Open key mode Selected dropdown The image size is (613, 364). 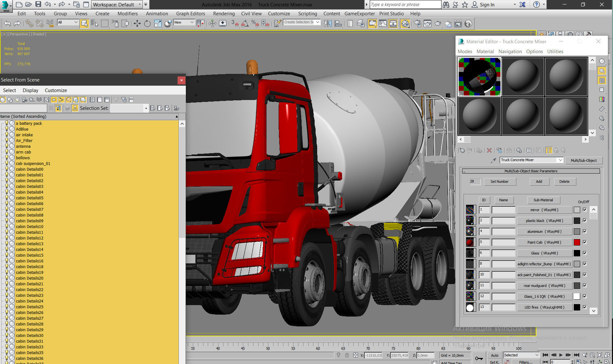click(521, 355)
